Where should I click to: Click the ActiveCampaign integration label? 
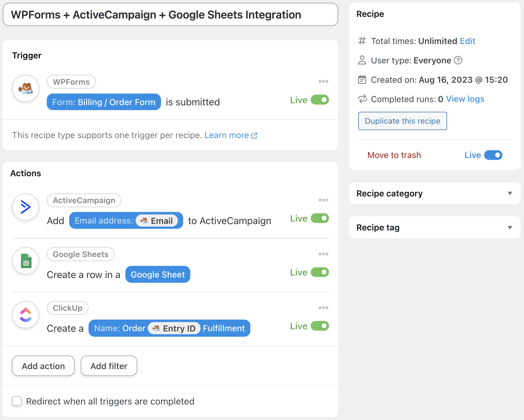(84, 200)
